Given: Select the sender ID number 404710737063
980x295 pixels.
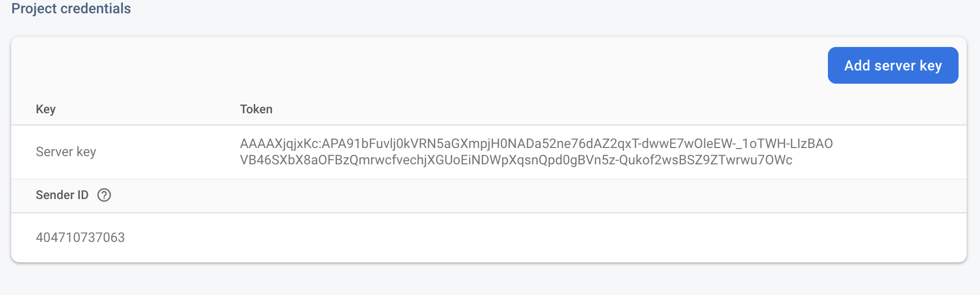Looking at the screenshot, I should click(80, 237).
